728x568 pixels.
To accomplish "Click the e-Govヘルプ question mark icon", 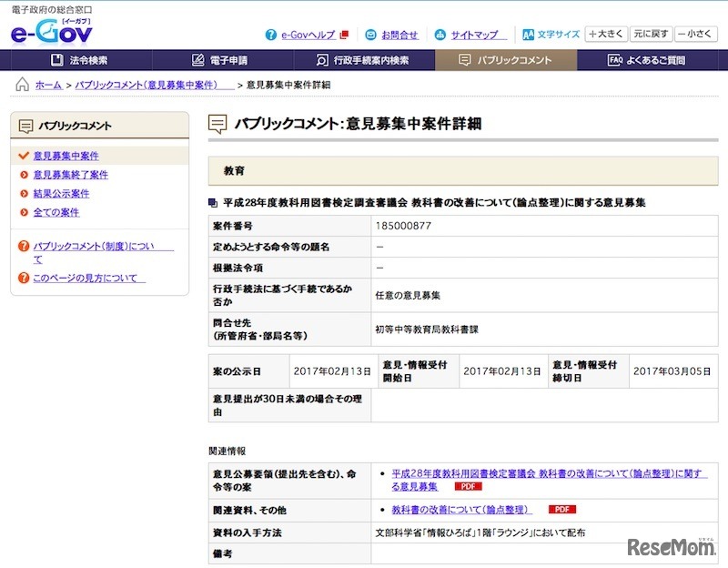I will click(270, 35).
